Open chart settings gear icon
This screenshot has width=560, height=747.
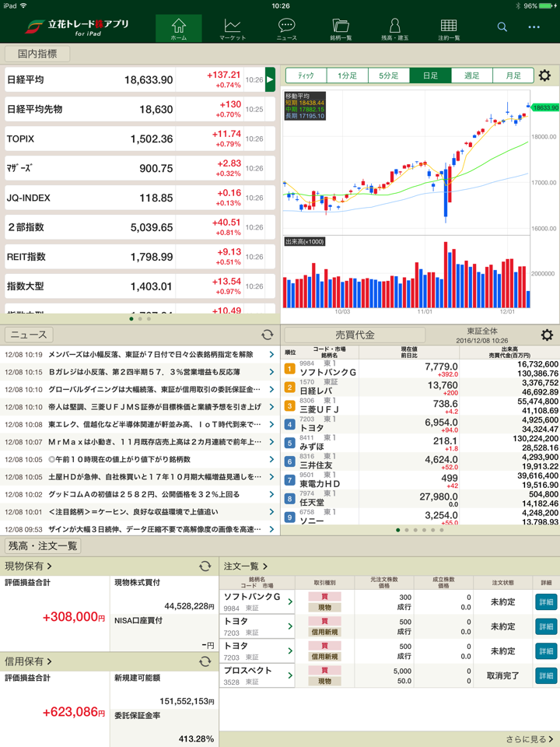(544, 75)
